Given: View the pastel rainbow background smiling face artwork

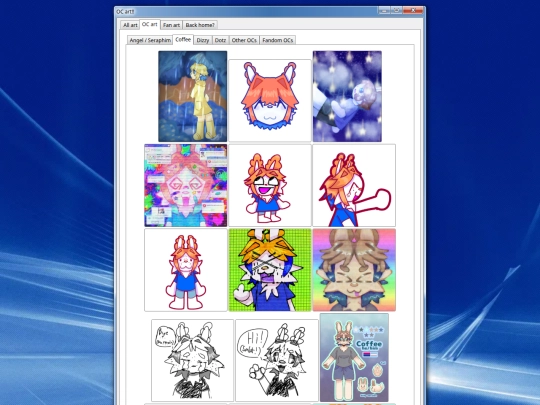Looking at the screenshot, I should click(354, 270).
